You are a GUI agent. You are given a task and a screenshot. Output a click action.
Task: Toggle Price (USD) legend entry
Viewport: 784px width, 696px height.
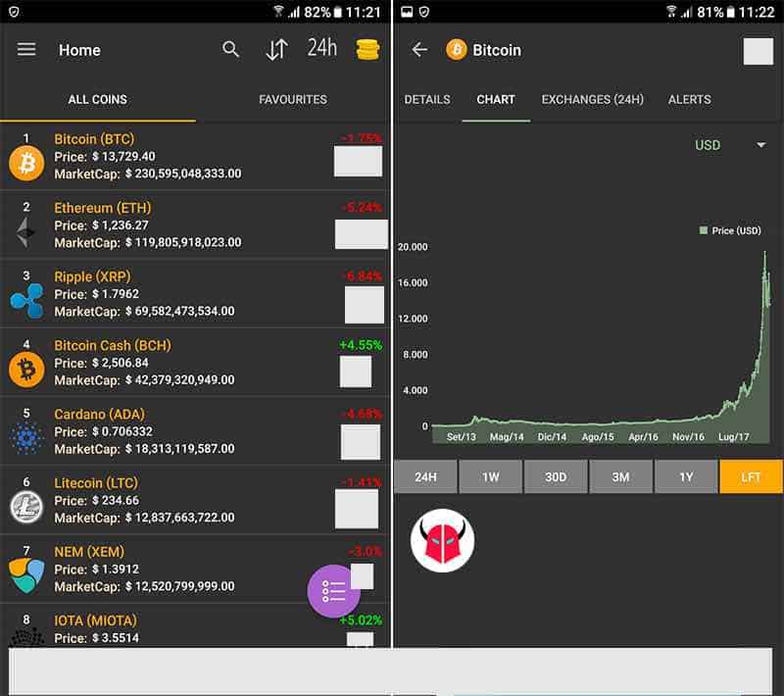[730, 230]
